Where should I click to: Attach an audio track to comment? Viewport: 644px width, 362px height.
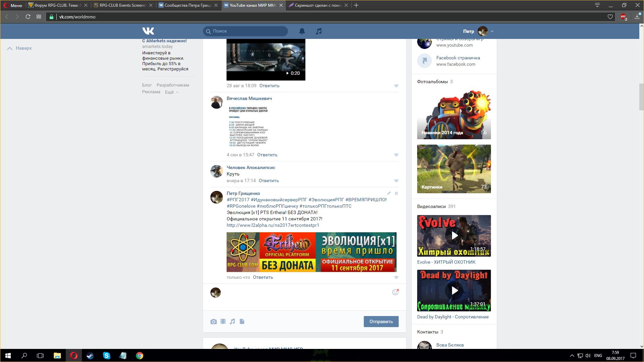coord(232,321)
